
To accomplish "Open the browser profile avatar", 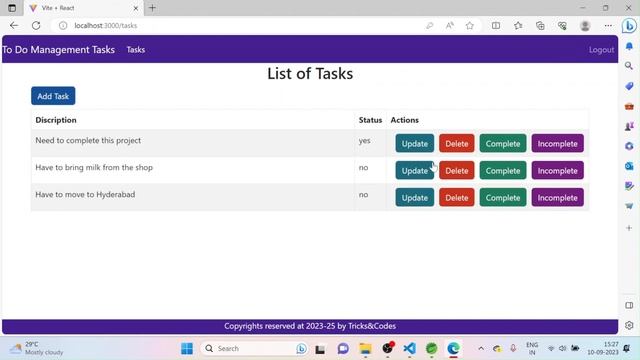I will click(585, 25).
